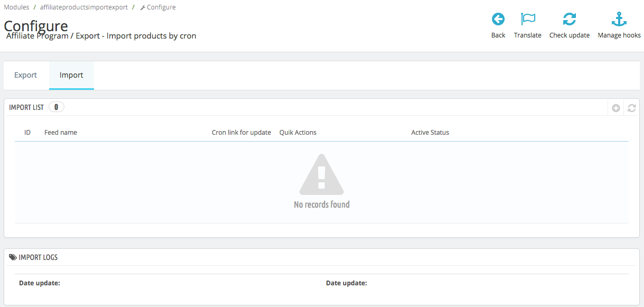Open Manage hooks anchor icon
644x307 pixels.
[x=619, y=20]
